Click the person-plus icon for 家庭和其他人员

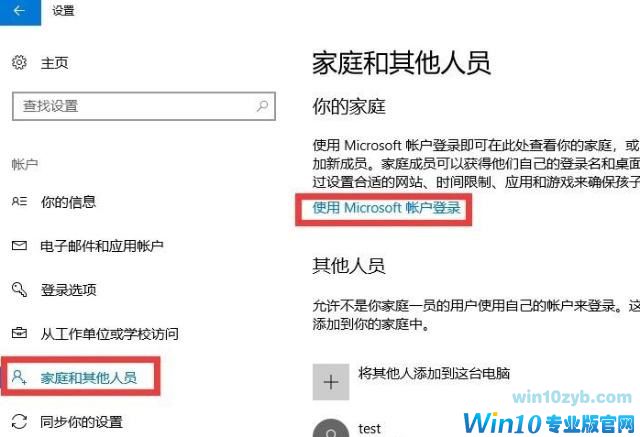point(19,377)
